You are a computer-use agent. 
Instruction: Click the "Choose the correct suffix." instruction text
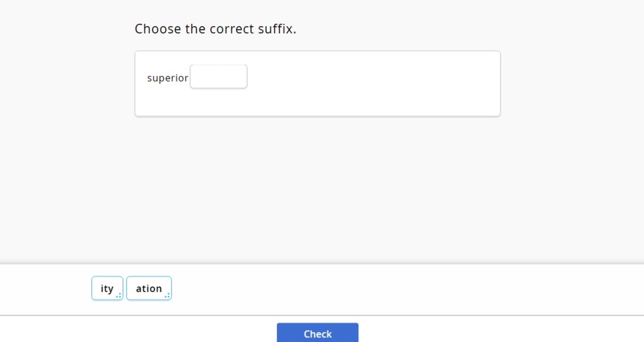(215, 29)
